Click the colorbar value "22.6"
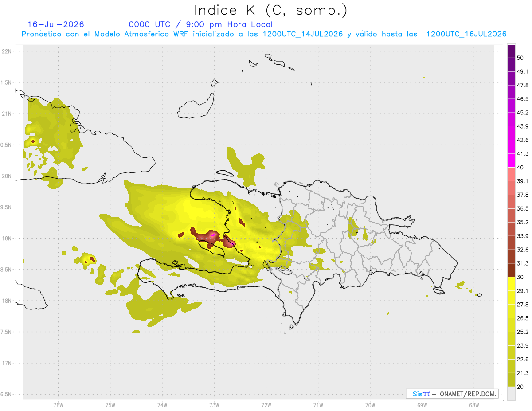This screenshot has width=532, height=411. 523,359
